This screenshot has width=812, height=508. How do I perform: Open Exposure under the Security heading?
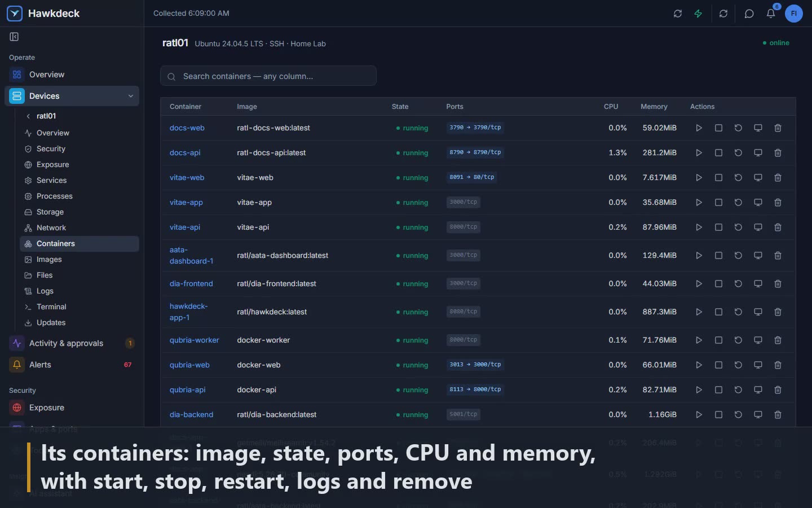72,408
